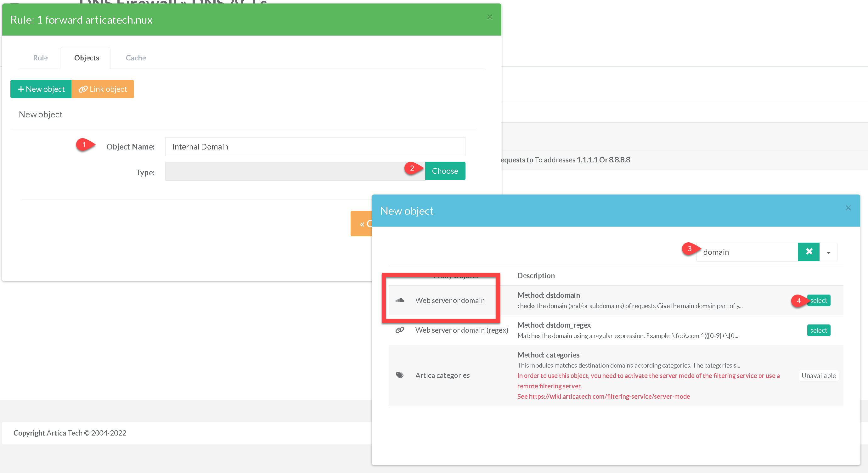
Task: Open the wiki.articatech.com server-mode link
Action: point(609,397)
